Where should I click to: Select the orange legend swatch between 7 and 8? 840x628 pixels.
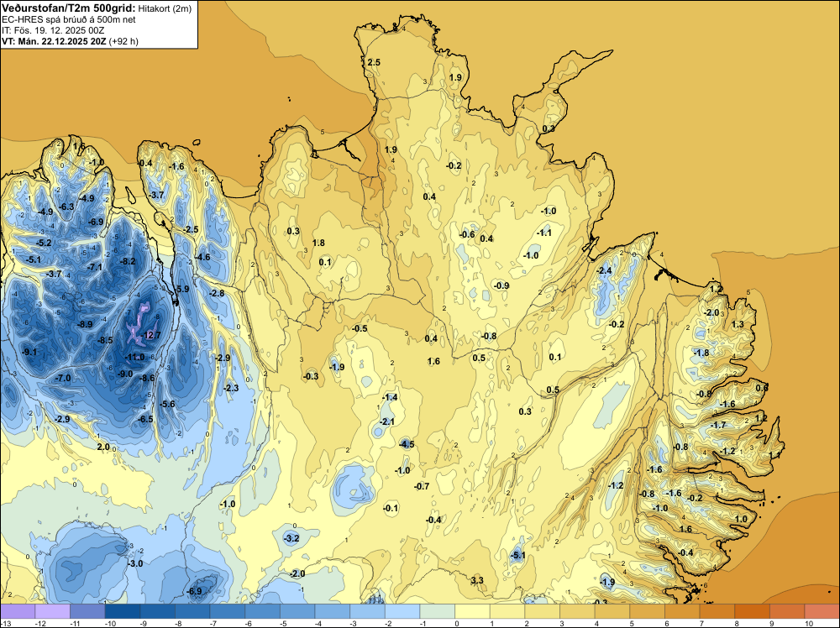[717, 611]
